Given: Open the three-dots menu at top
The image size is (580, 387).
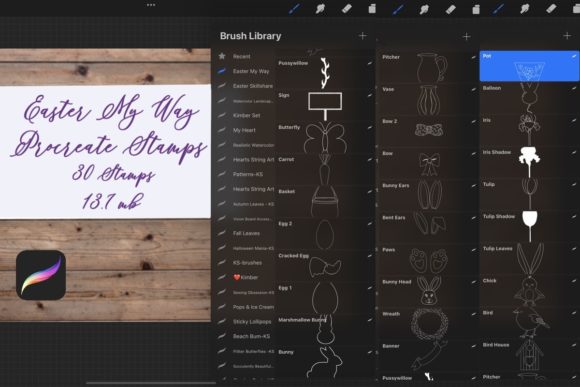Looking at the screenshot, I should [x=151, y=5].
